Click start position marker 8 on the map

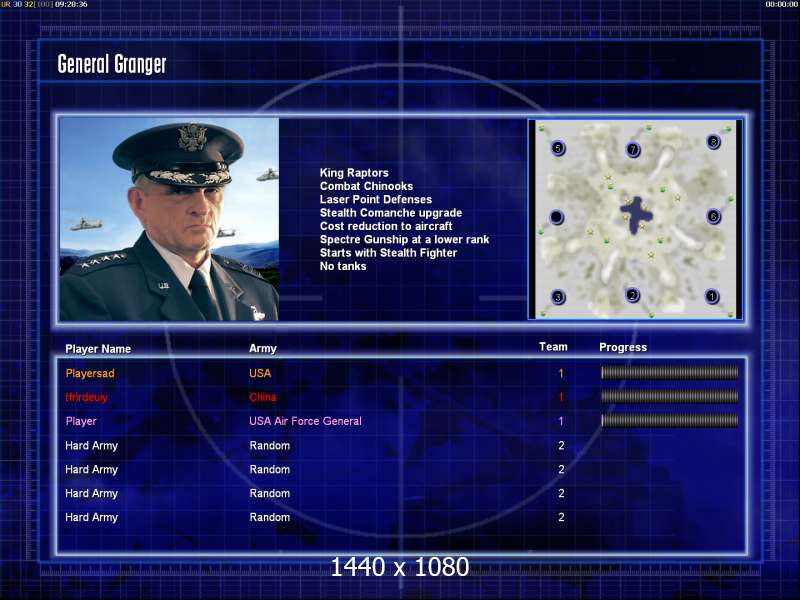point(713,142)
